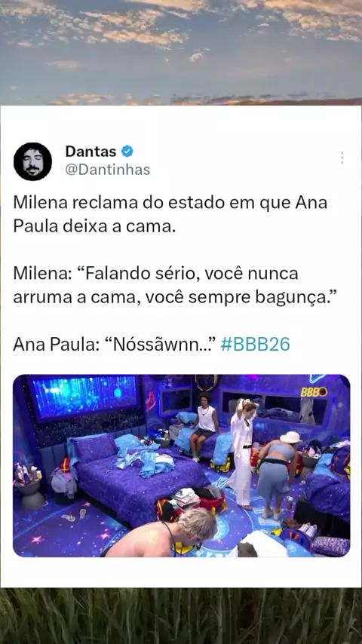Click the messy purple bed in photo

coord(138,477)
